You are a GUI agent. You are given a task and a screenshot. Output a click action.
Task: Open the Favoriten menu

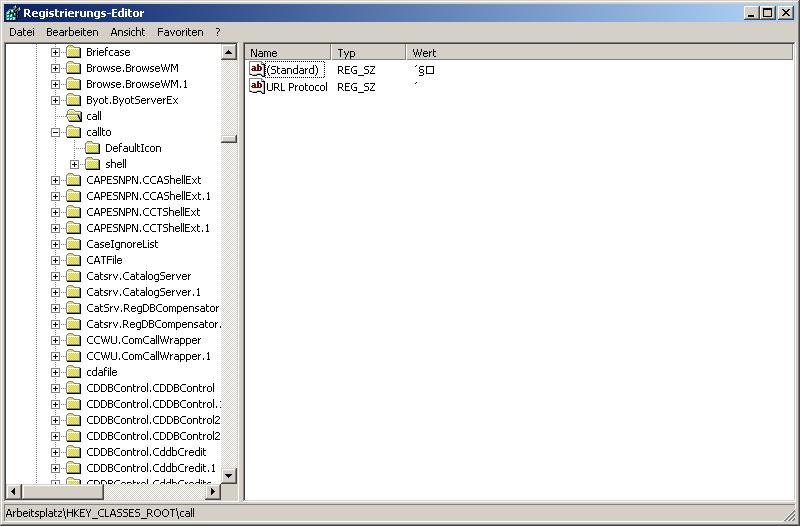[181, 32]
